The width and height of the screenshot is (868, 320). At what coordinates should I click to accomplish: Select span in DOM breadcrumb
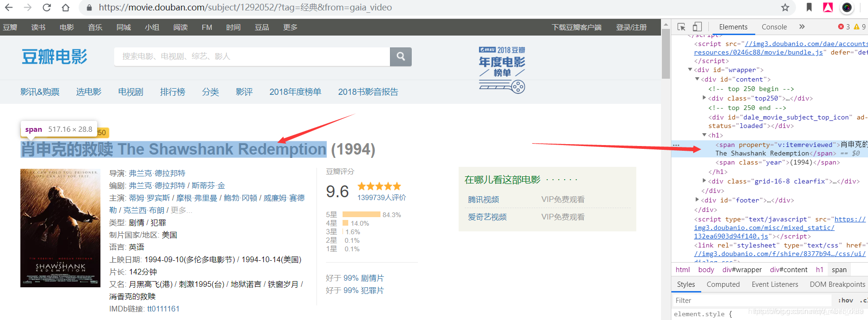tap(839, 269)
